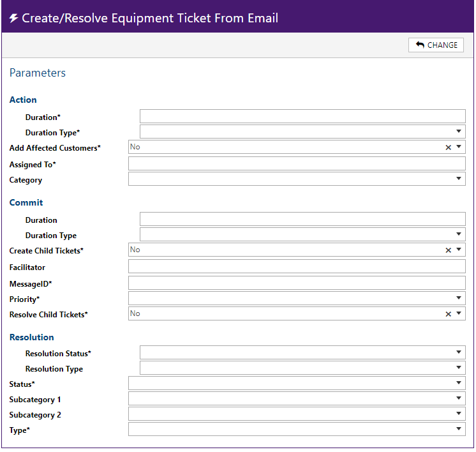Clear the Resolve Child Tickets value
Image resolution: width=476 pixels, height=452 pixels.
448,314
